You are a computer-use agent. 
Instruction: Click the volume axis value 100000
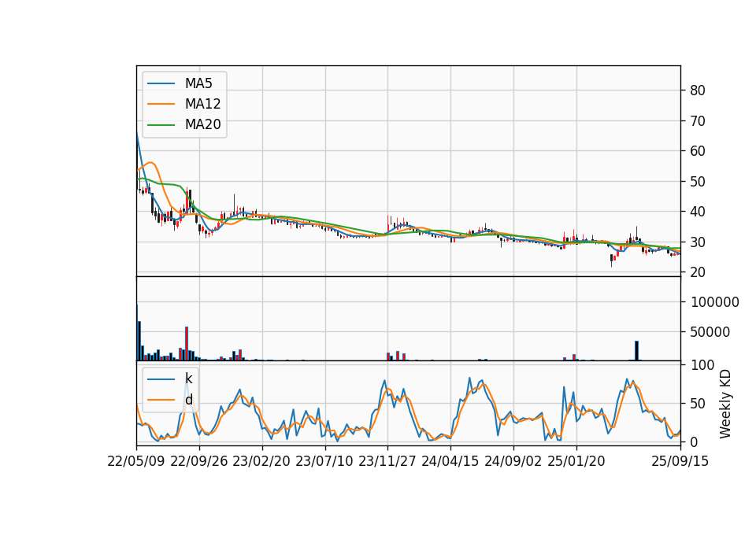point(714,302)
